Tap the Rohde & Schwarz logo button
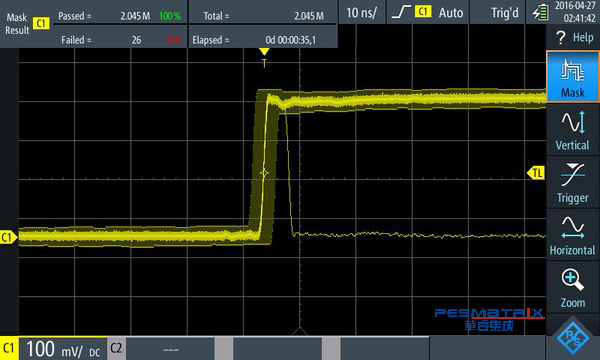Screen dimensions: 600x360 point(573,338)
